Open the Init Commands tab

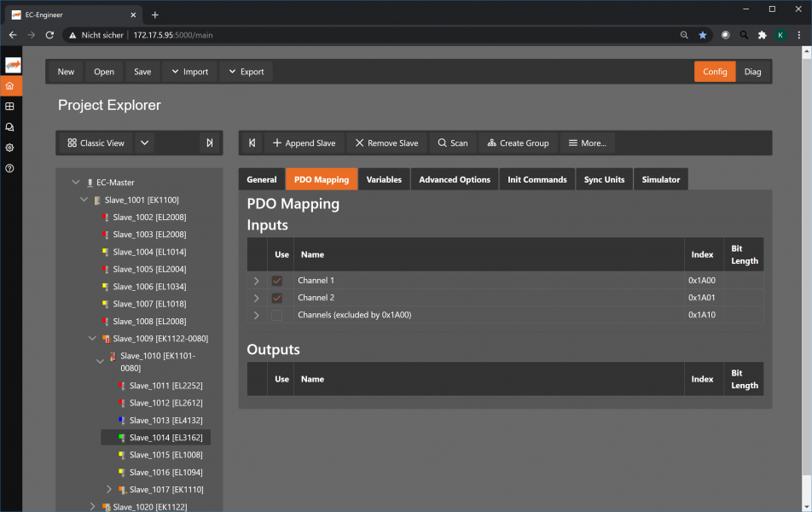click(536, 179)
